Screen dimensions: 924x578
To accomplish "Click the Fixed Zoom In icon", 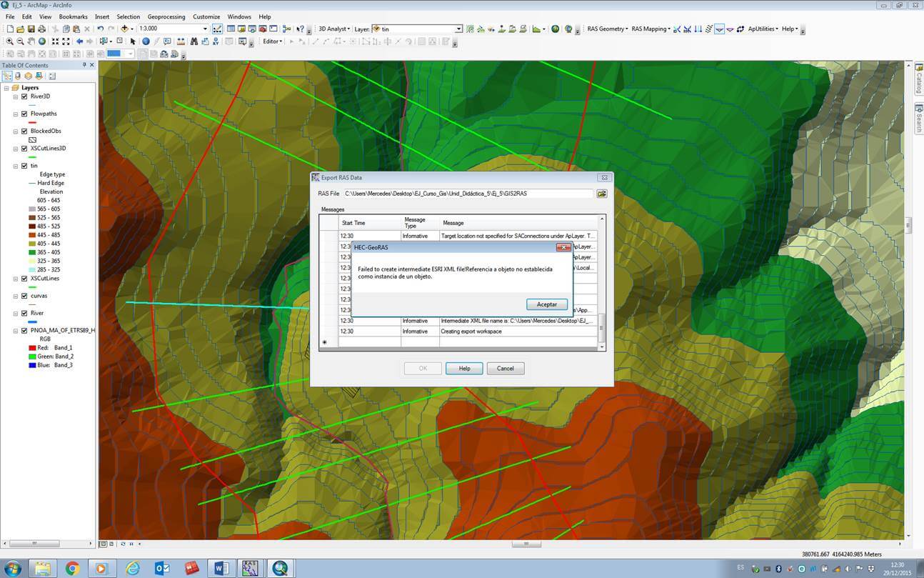I will pyautogui.click(x=56, y=41).
